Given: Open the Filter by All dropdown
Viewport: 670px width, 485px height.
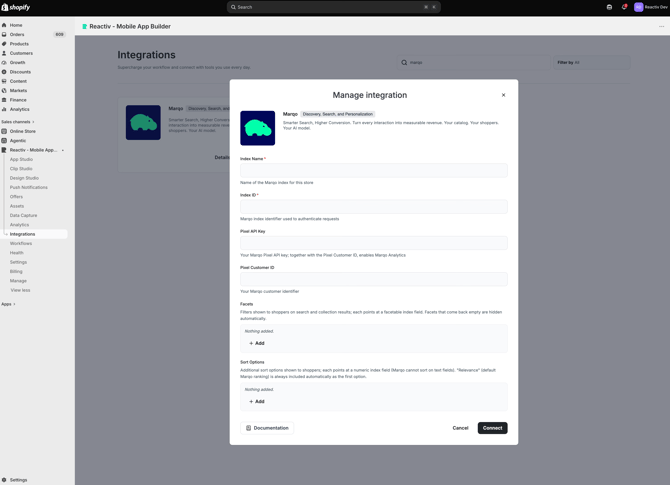Looking at the screenshot, I should 591,62.
